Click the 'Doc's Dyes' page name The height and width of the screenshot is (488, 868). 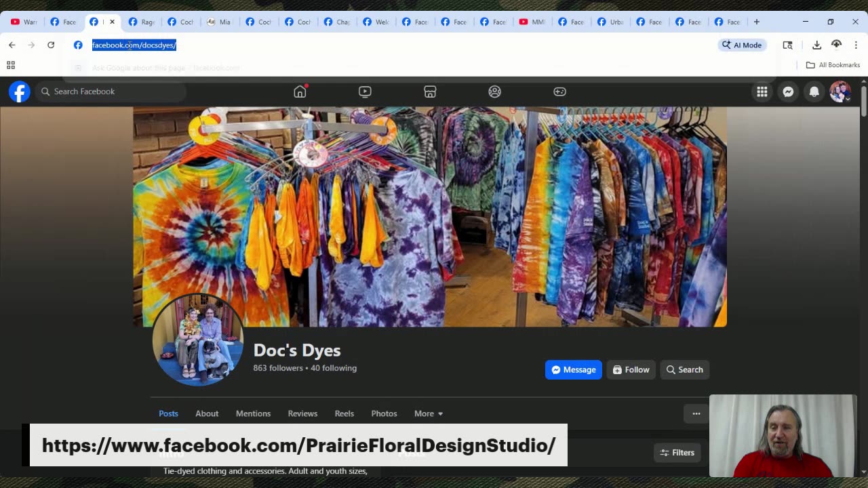tap(297, 350)
